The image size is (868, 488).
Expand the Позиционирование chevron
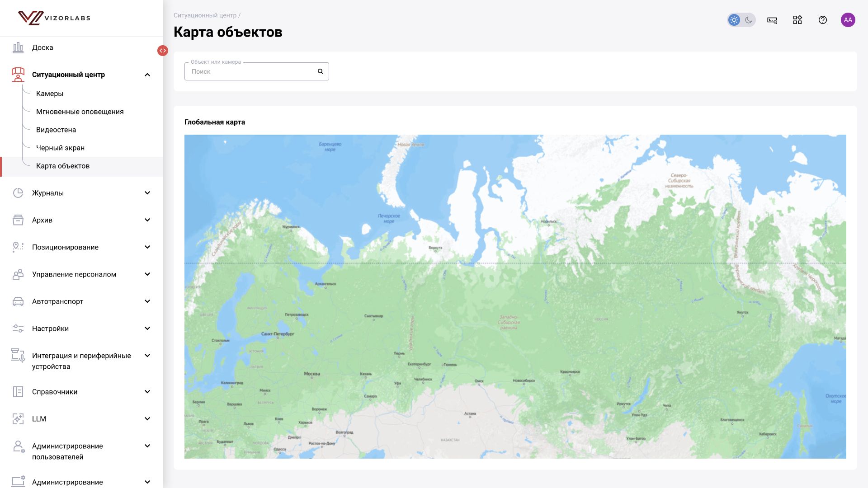coord(147,247)
